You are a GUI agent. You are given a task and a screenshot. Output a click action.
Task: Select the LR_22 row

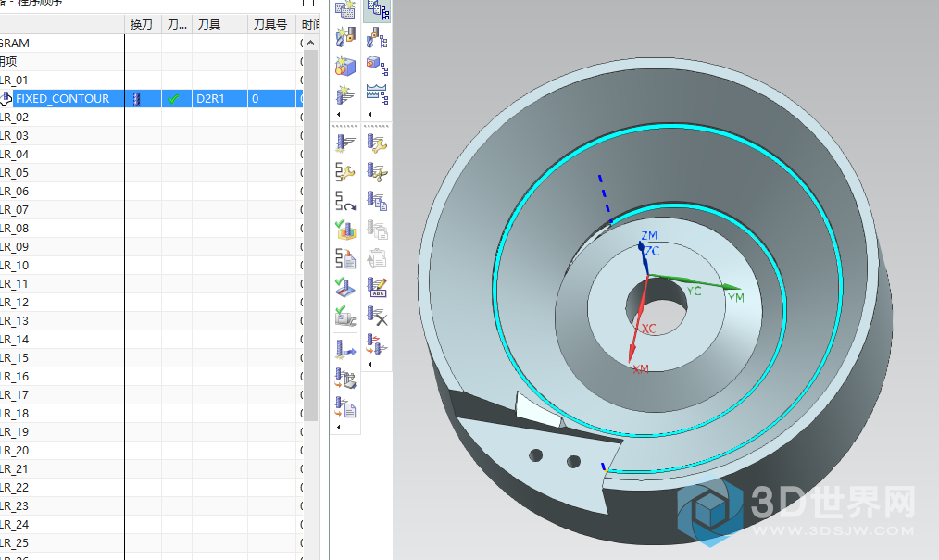tap(151, 488)
